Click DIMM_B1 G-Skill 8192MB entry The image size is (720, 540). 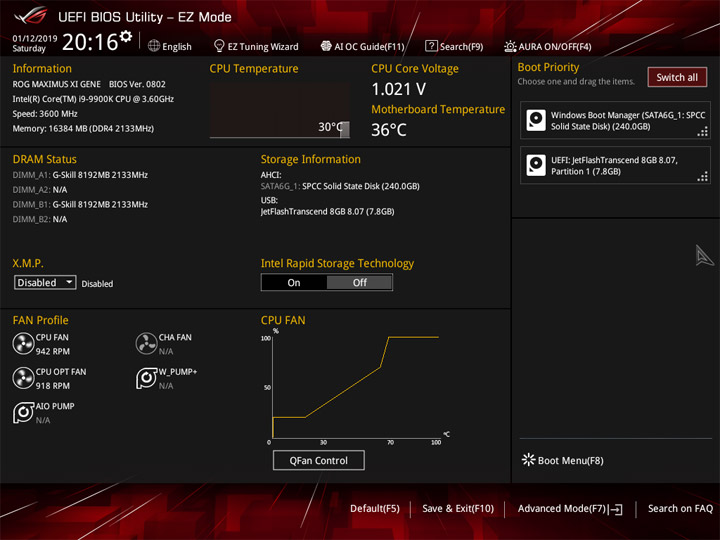pos(80,204)
